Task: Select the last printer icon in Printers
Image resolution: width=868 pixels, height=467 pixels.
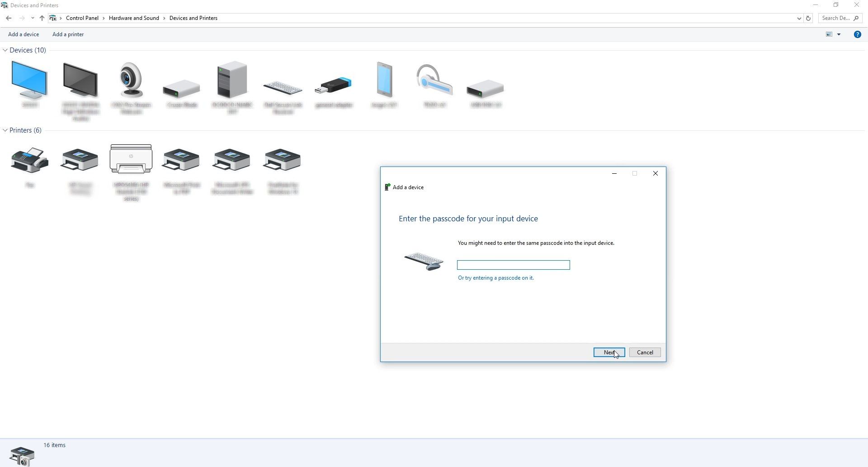Action: [282, 160]
